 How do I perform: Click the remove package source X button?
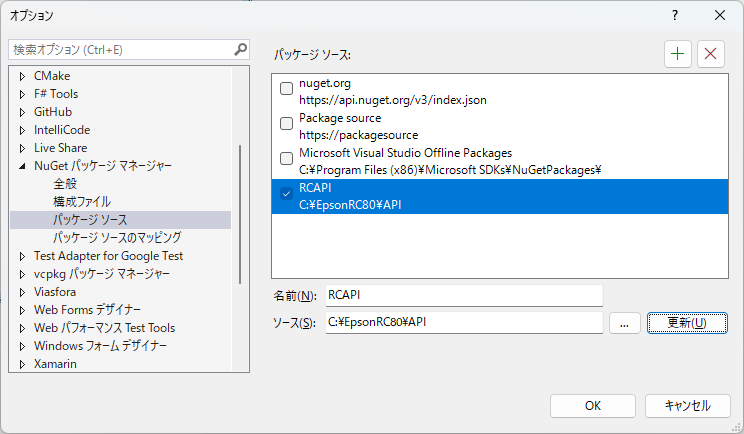711,54
